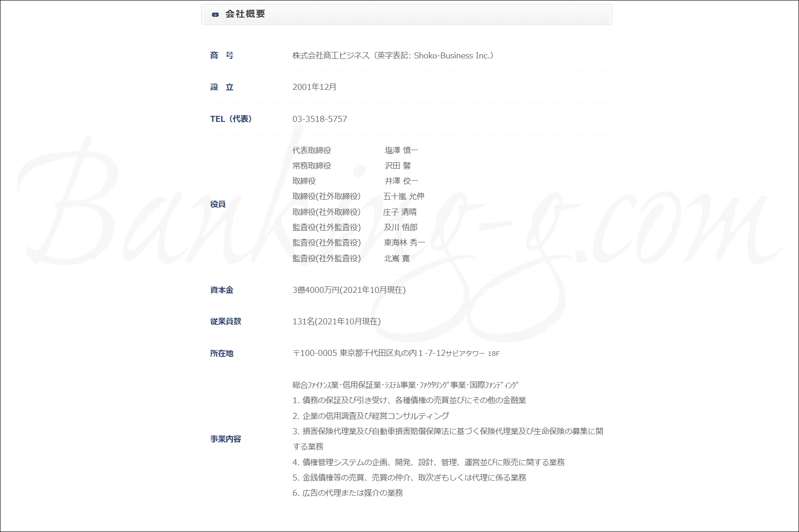Click the address starting with 〒100-0005
Viewport: 799px width, 532px height.
pyautogui.click(x=396, y=353)
